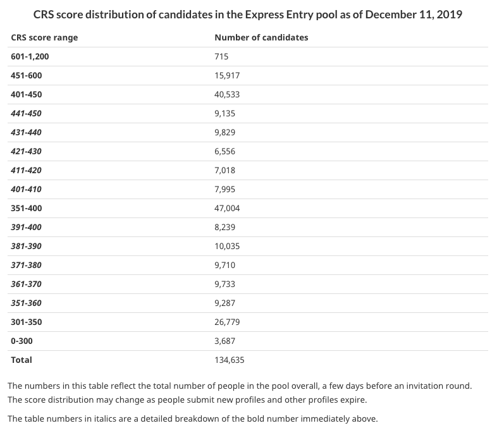The image size is (504, 428).
Task: Click the 3,687 value for 0-300
Action: pos(224,341)
